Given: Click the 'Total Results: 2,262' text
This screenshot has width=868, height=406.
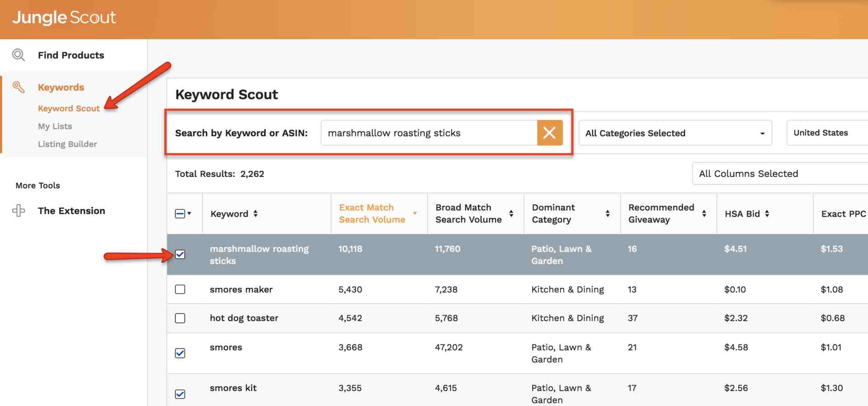Looking at the screenshot, I should (x=220, y=174).
